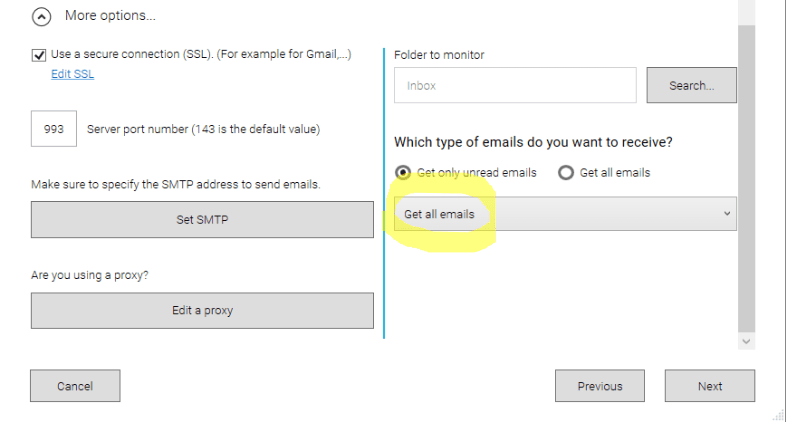Screen dimensions: 786x422
Task: Select the Get only unread emails radio button
Action: [403, 173]
